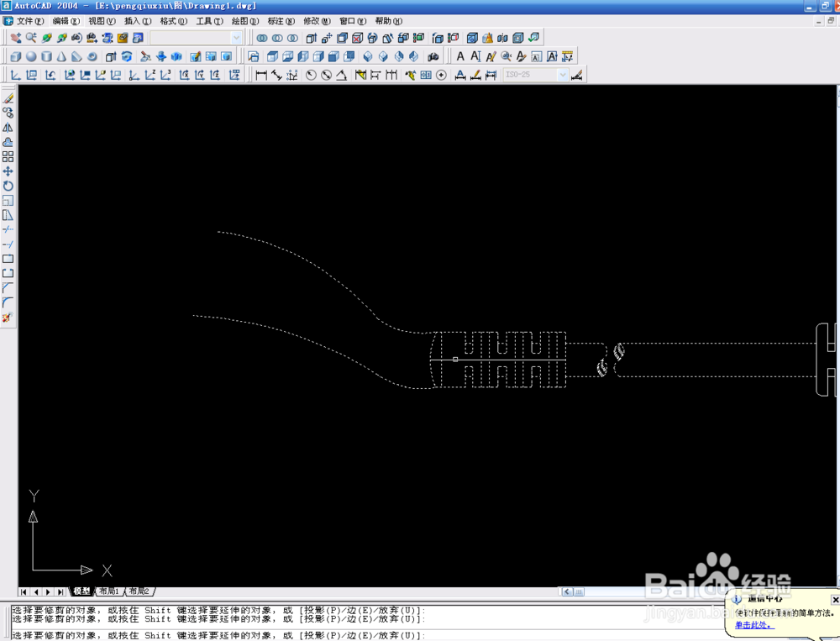Click the Center Mark icon

(441, 75)
